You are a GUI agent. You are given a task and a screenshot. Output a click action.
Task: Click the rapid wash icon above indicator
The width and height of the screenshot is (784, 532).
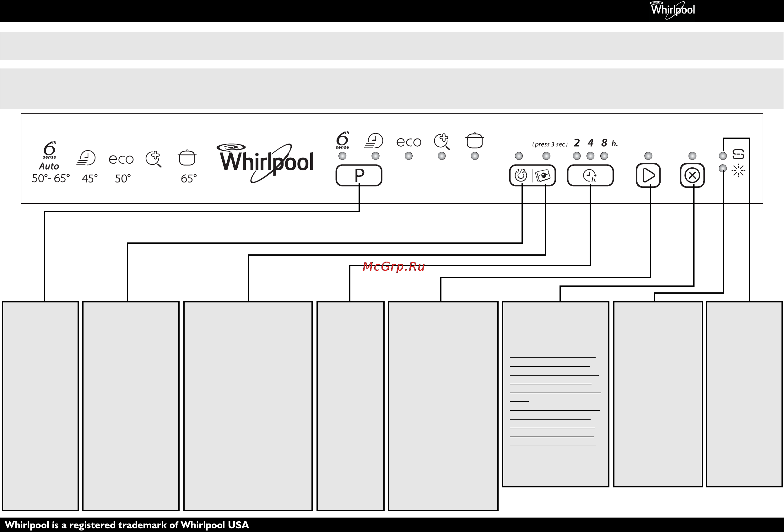(x=374, y=141)
